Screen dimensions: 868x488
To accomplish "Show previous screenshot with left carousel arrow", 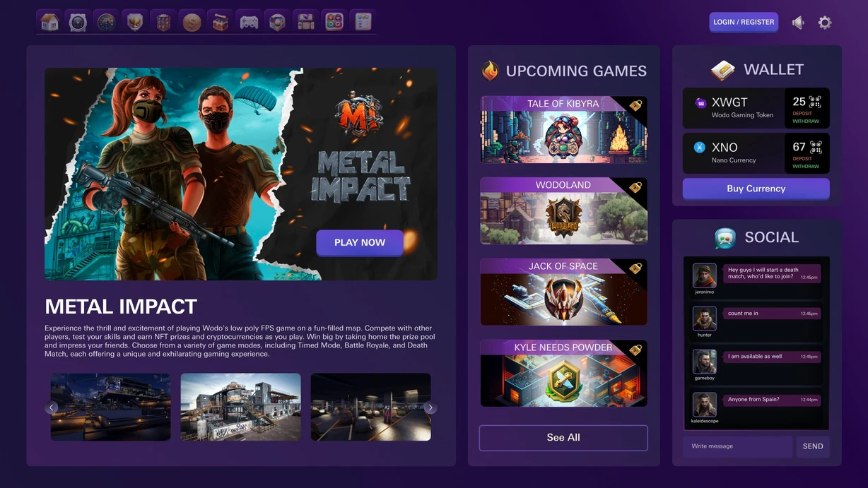I will click(52, 407).
